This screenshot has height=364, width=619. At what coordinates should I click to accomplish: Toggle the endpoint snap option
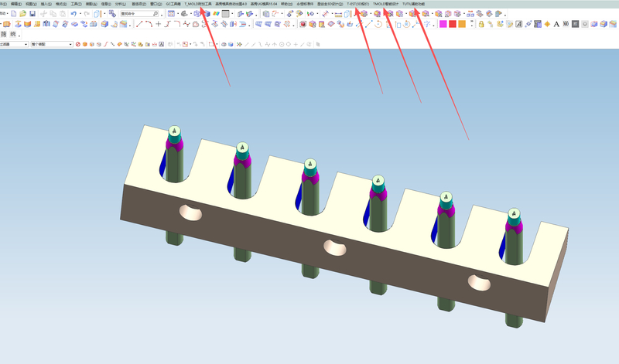coord(247,44)
